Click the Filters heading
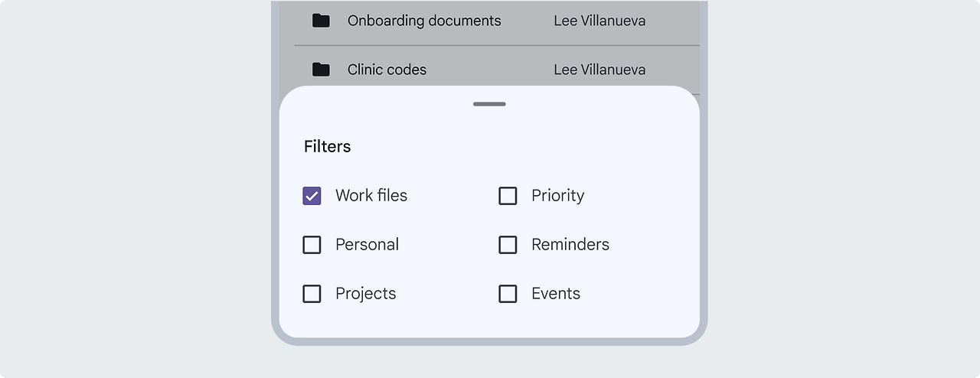Image resolution: width=980 pixels, height=378 pixels. [327, 146]
